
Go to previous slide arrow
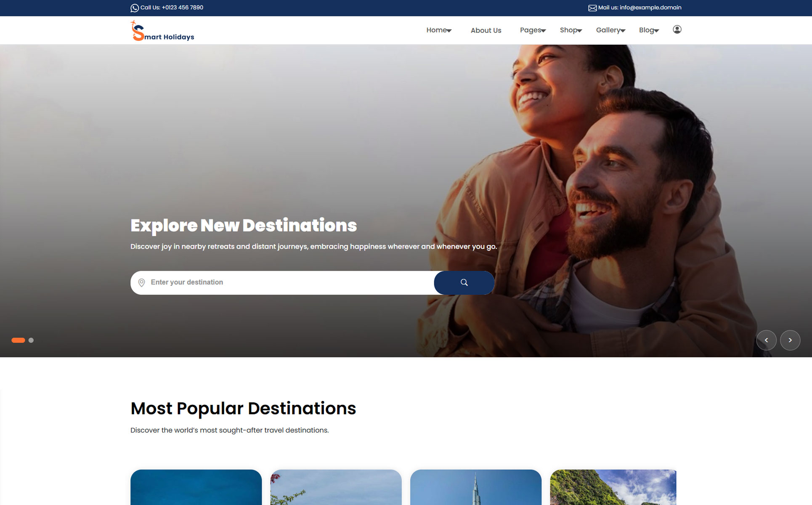pos(766,340)
